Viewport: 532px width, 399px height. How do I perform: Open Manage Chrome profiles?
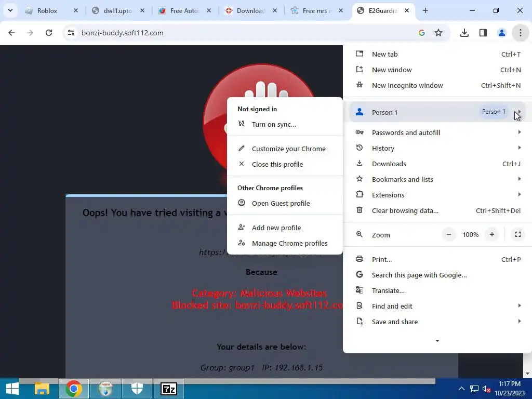[x=285, y=244]
